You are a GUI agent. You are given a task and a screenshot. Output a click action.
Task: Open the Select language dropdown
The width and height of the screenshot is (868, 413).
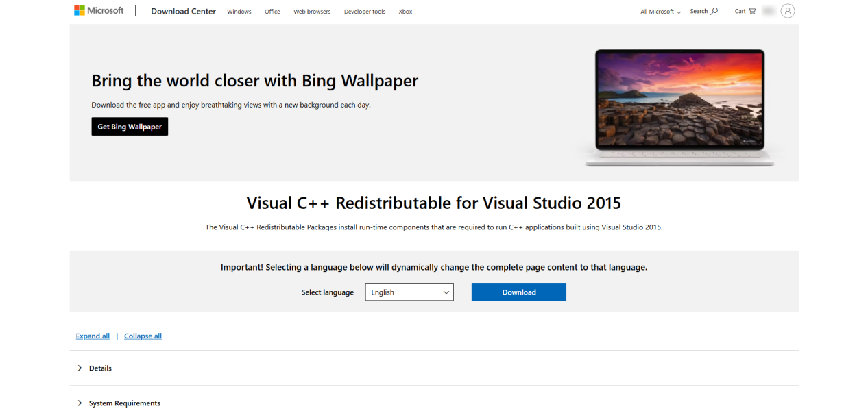click(409, 292)
